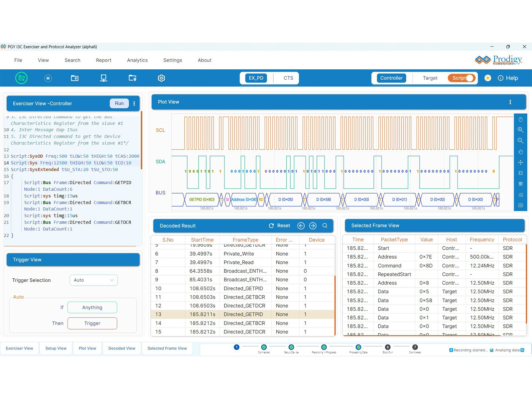The width and height of the screenshot is (532, 399).
Task: Switch to the Decoded View tab
Action: click(x=121, y=348)
